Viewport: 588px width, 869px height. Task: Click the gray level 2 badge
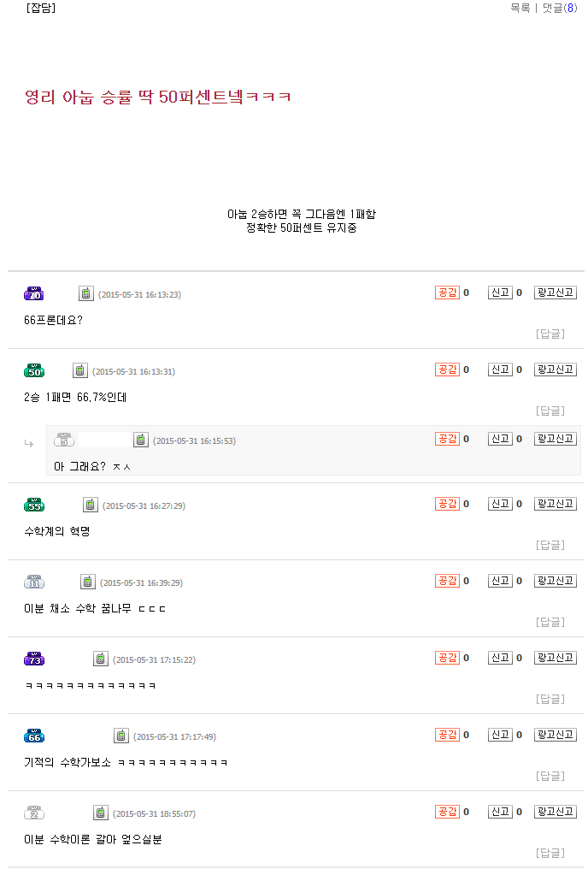point(34,813)
